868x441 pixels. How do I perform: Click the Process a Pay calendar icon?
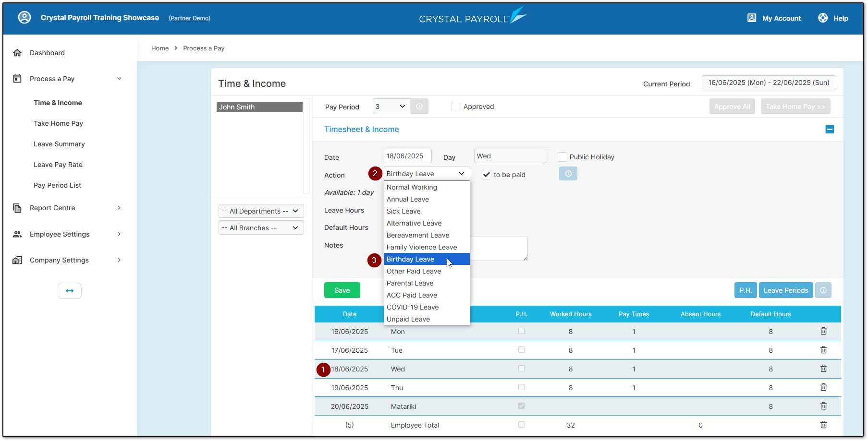17,79
